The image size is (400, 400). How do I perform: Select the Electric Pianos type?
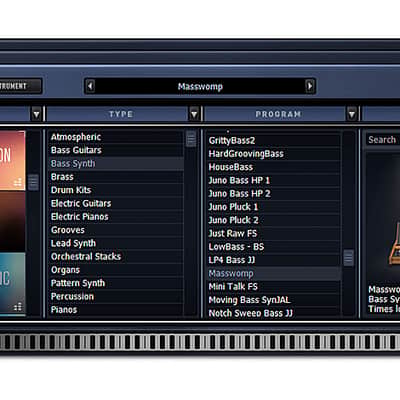coord(116,217)
